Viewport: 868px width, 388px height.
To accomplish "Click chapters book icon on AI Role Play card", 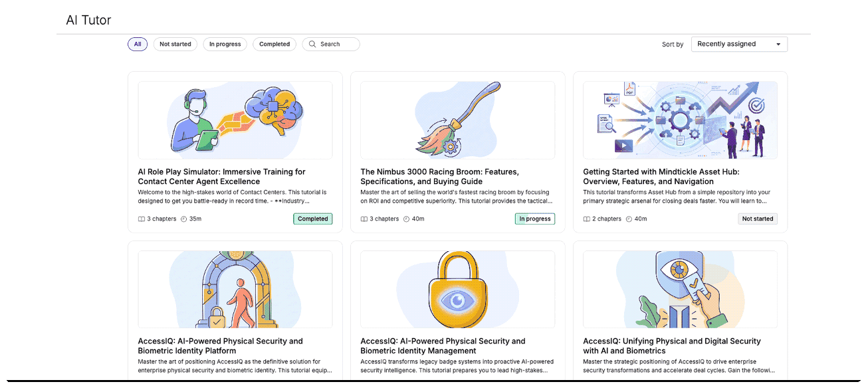I will (x=142, y=219).
